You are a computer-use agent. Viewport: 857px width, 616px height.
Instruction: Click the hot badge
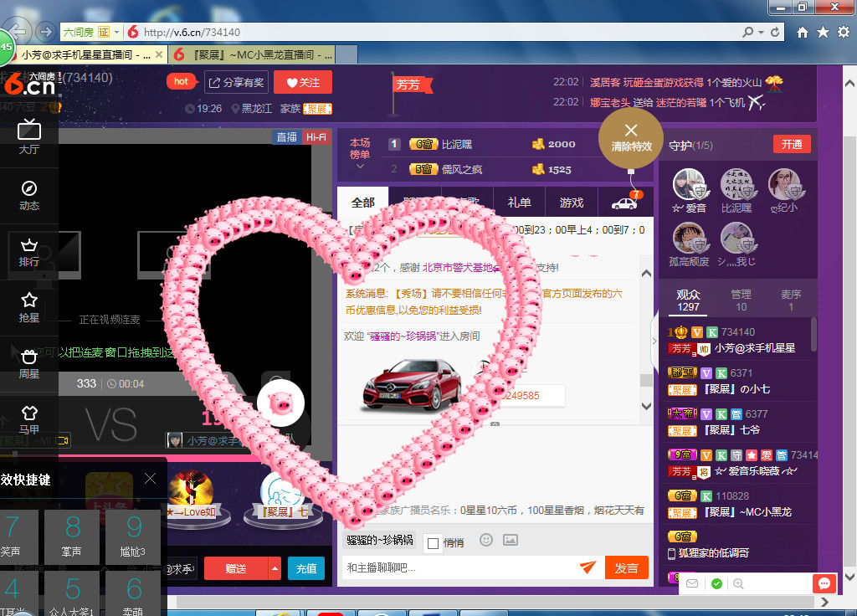181,81
